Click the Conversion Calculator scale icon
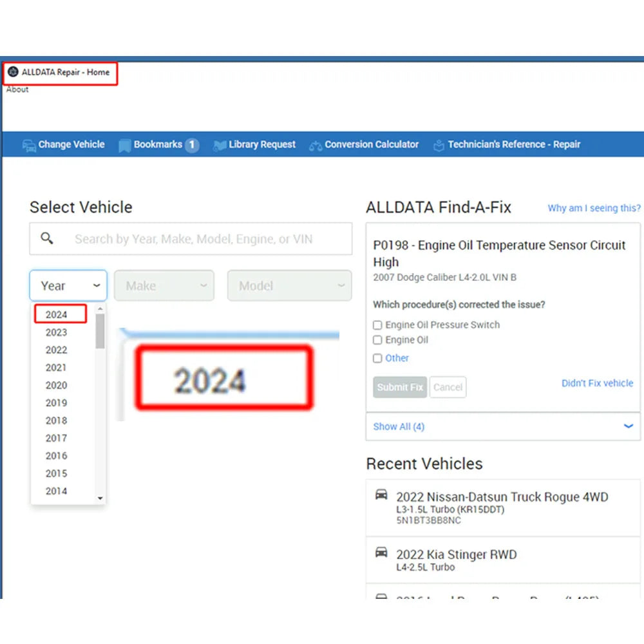 tap(316, 146)
